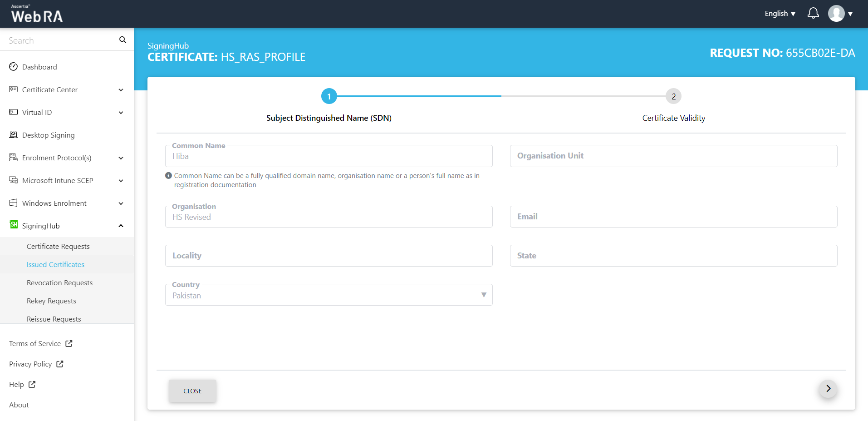Click the Desktop Signing icon
This screenshot has width=868, height=421.
[14, 135]
